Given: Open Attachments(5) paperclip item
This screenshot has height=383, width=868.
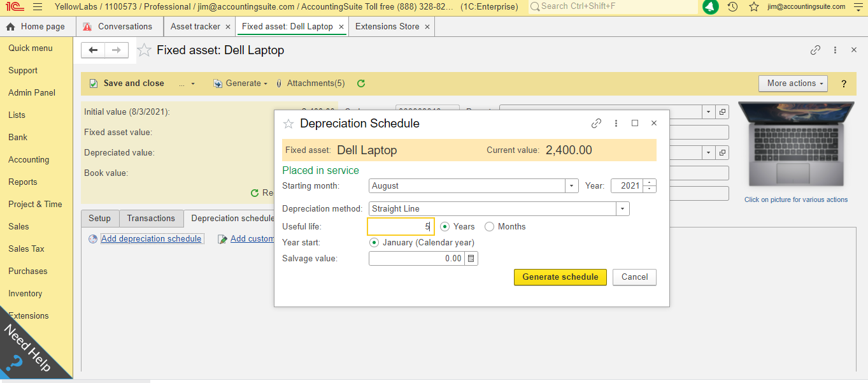Looking at the screenshot, I should tap(311, 83).
